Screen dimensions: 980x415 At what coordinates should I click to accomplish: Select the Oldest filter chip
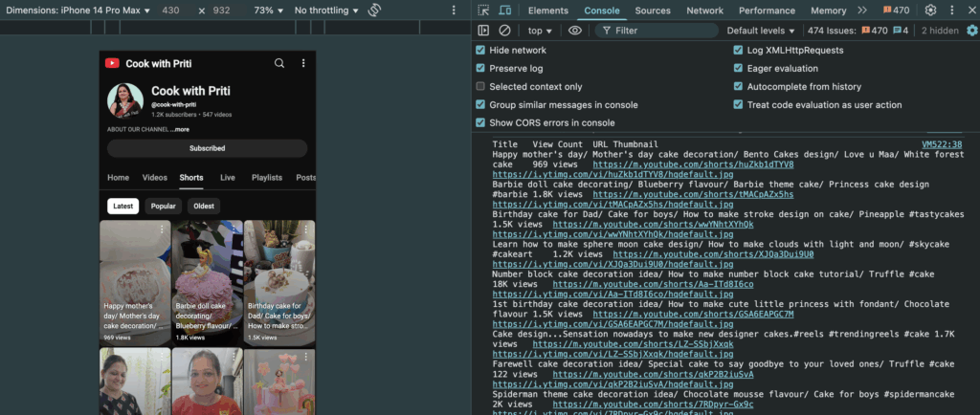coord(203,206)
